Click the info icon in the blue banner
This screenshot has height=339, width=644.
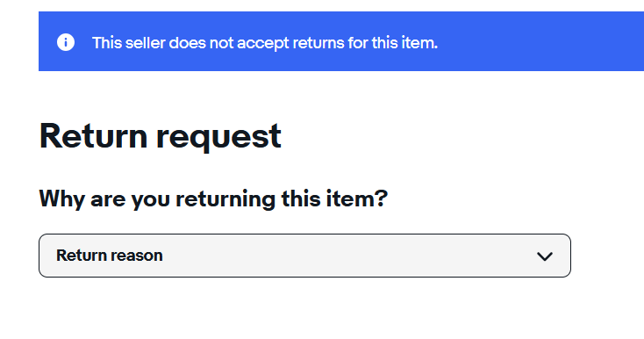pyautogui.click(x=66, y=42)
